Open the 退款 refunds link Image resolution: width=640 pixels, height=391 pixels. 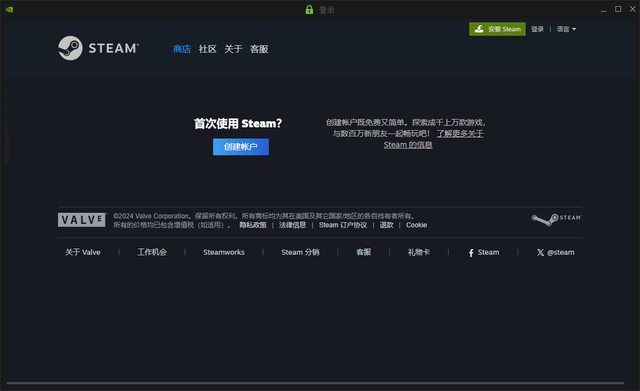click(386, 225)
